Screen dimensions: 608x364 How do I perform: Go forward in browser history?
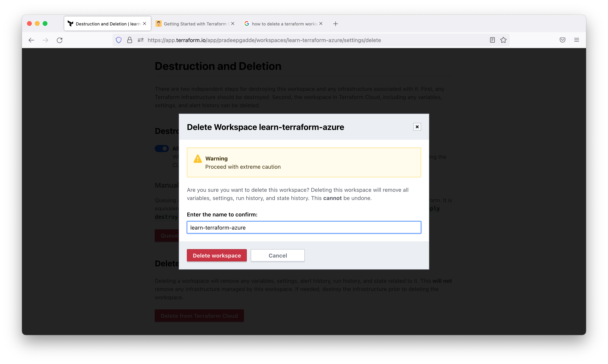point(45,40)
